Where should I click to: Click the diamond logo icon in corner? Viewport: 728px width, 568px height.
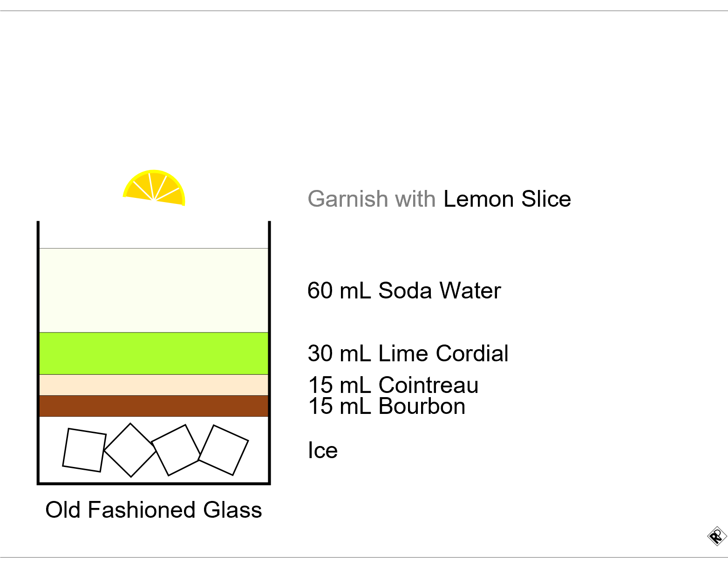(x=717, y=536)
